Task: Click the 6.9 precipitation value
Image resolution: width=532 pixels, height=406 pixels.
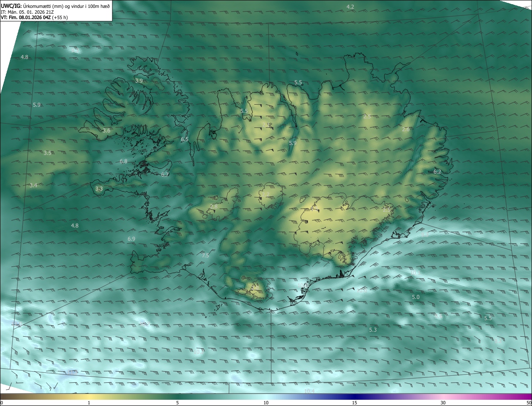Action: [x=131, y=239]
